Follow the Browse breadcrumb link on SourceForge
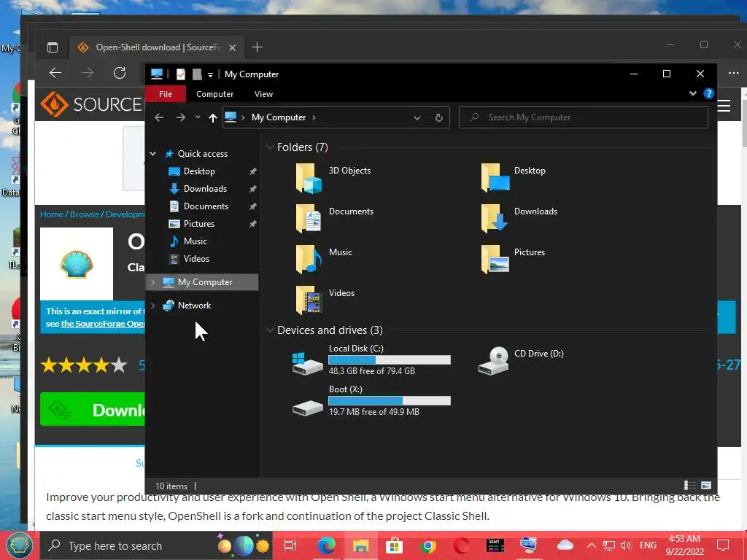This screenshot has height=560, width=747. pos(85,214)
